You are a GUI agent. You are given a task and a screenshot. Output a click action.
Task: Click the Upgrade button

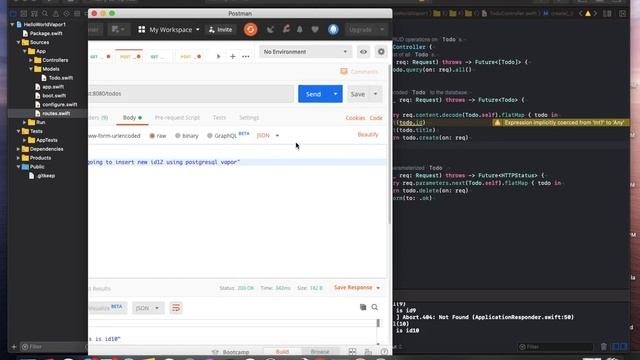[x=360, y=29]
